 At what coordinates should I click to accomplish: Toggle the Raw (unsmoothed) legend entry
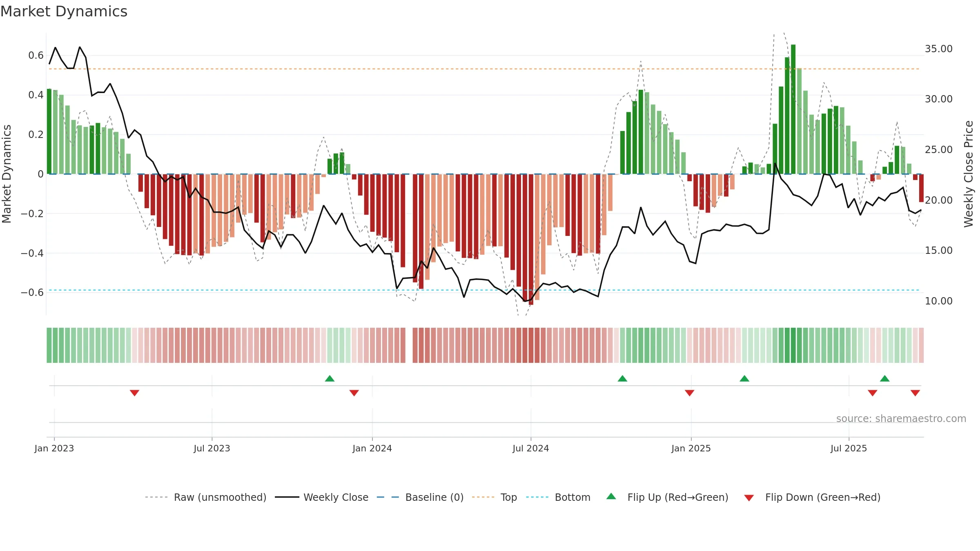(x=206, y=497)
